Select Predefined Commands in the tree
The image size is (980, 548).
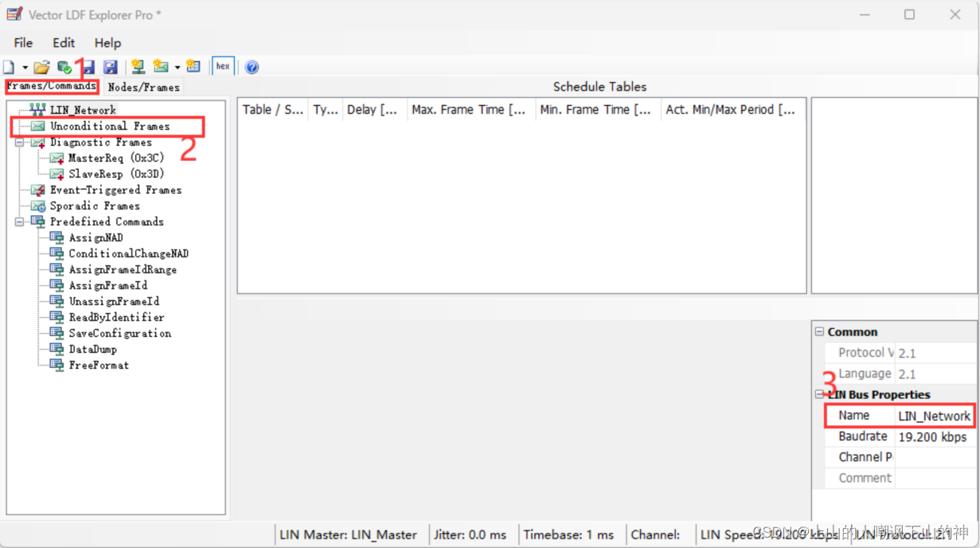(107, 221)
